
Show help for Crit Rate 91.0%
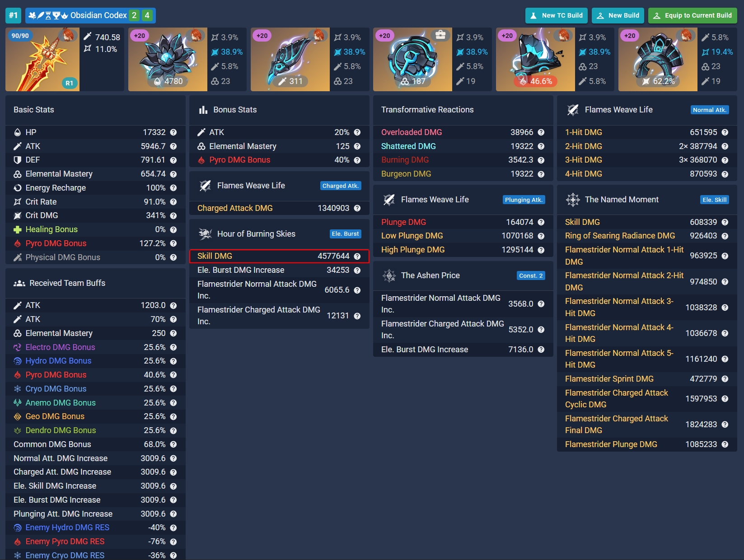tap(173, 202)
